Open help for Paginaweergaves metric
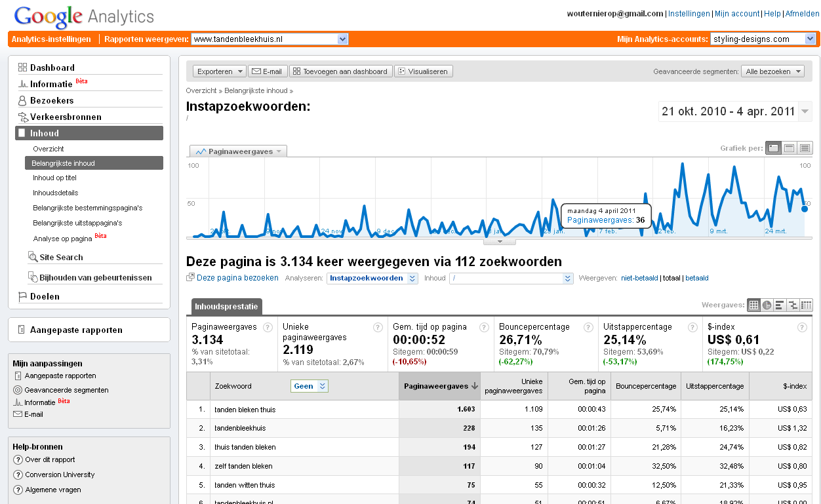The image size is (821, 504). coord(268,327)
